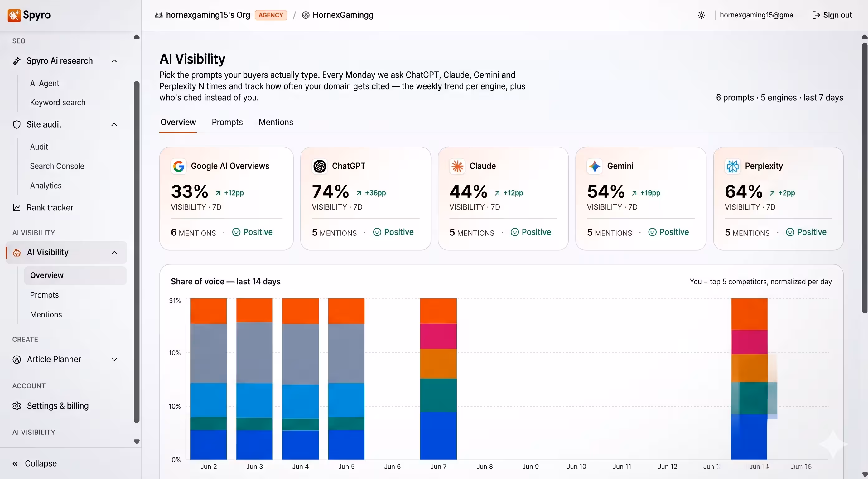The height and width of the screenshot is (479, 868).
Task: Click the Positive smiley icon on Perplexity card
Action: pyautogui.click(x=790, y=232)
